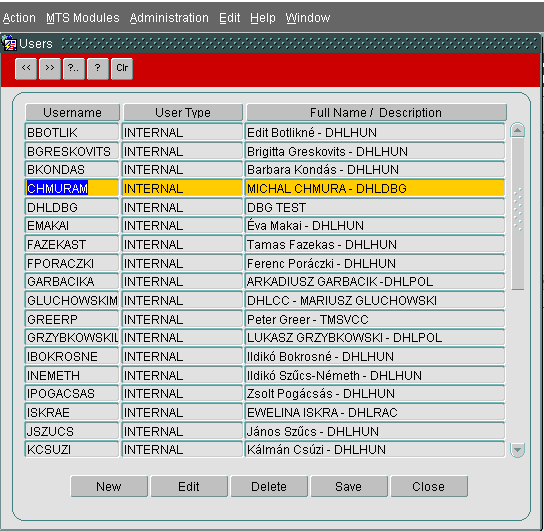Click the ? execute query button
This screenshot has height=531, width=544.
click(x=98, y=68)
